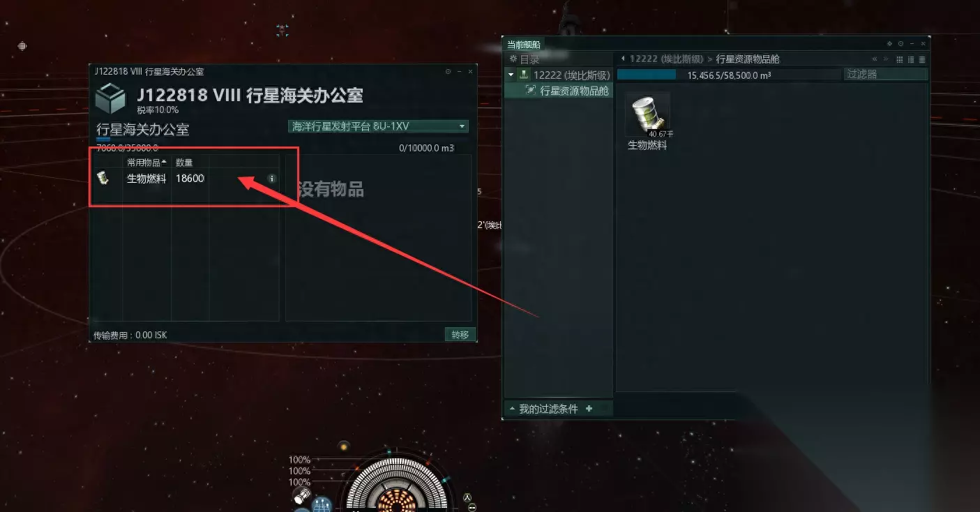Open the pin options of the 当前舰船 window
Image resolution: width=980 pixels, height=512 pixels.
coord(889,44)
